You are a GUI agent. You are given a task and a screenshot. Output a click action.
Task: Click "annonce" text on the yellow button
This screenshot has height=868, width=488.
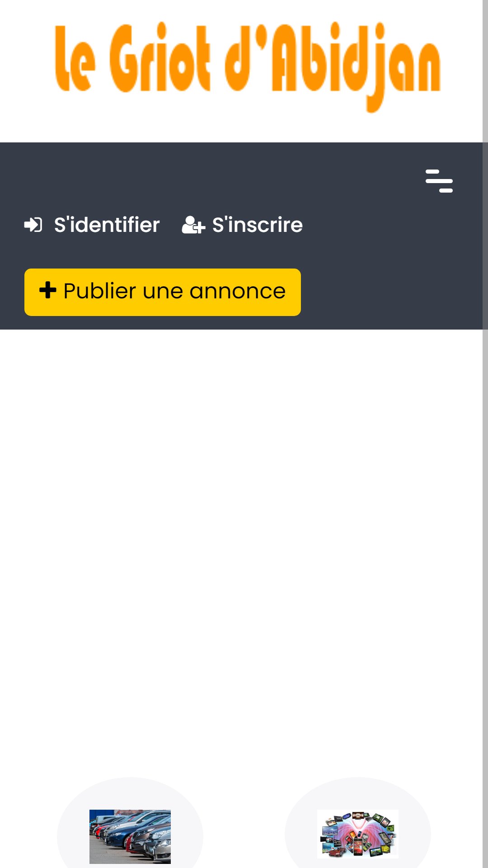238,292
